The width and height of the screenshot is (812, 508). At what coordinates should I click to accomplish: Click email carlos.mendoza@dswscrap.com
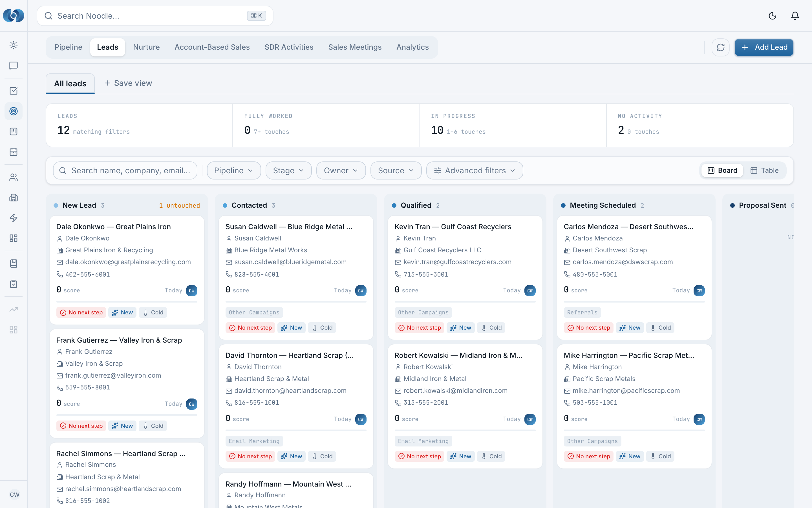tap(623, 262)
